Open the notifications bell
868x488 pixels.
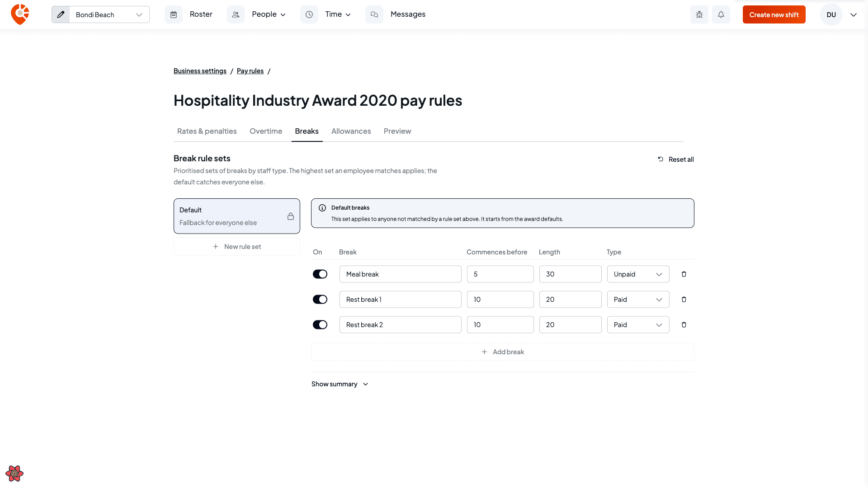(x=721, y=14)
